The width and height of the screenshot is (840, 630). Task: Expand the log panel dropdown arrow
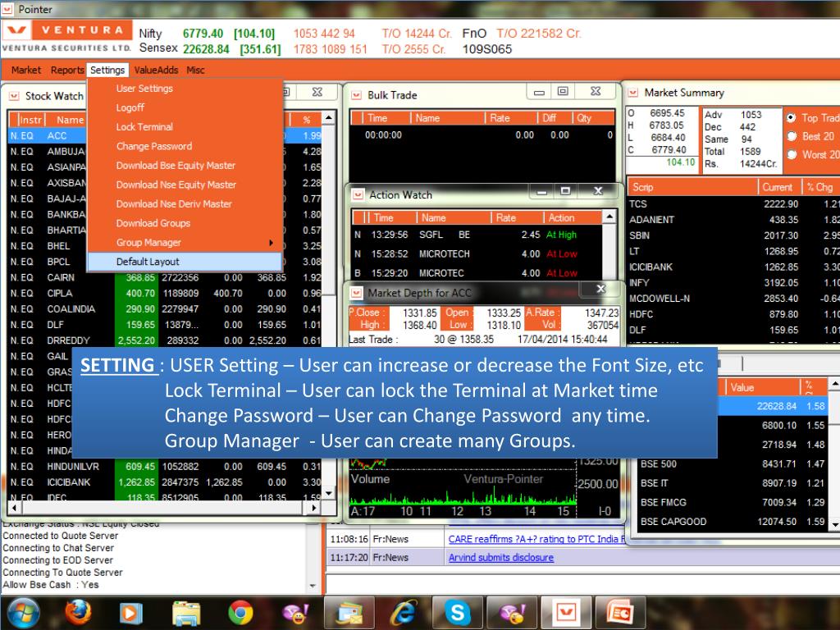(313, 586)
